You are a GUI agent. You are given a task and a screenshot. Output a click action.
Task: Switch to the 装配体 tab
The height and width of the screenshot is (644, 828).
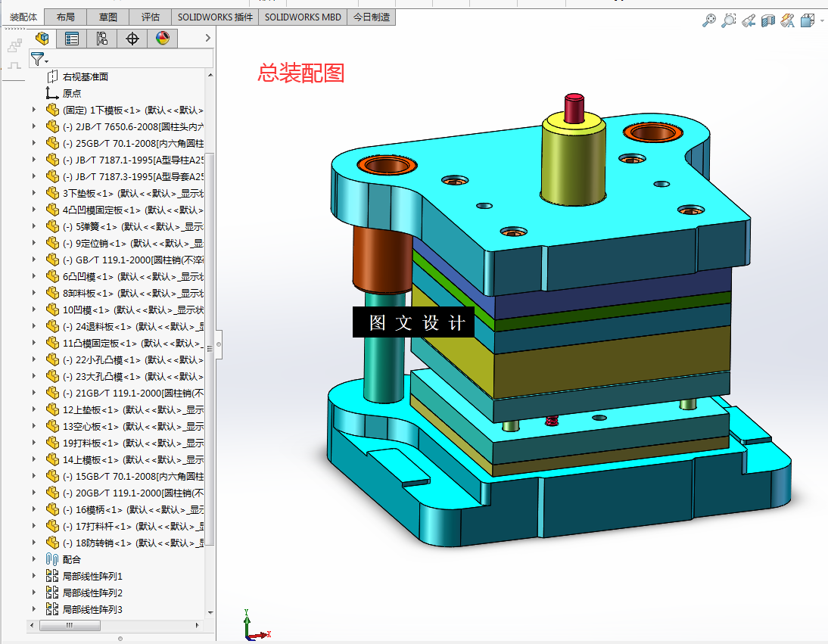(23, 17)
